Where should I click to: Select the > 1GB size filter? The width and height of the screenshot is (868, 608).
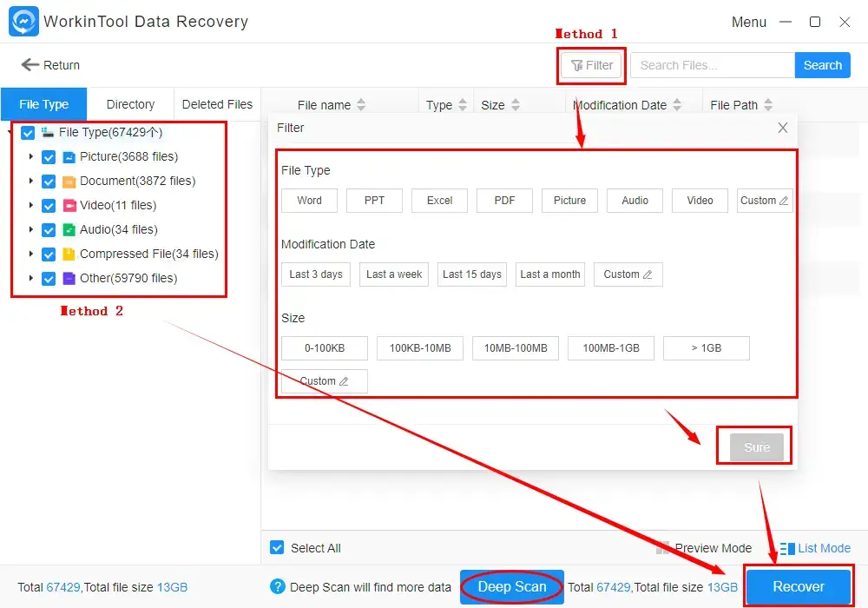pos(707,348)
